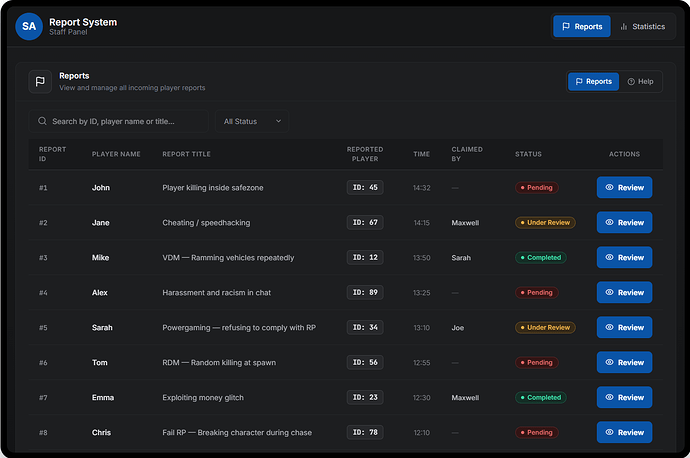Review Alex's harassment report
Image resolution: width=690 pixels, height=458 pixels.
[624, 293]
